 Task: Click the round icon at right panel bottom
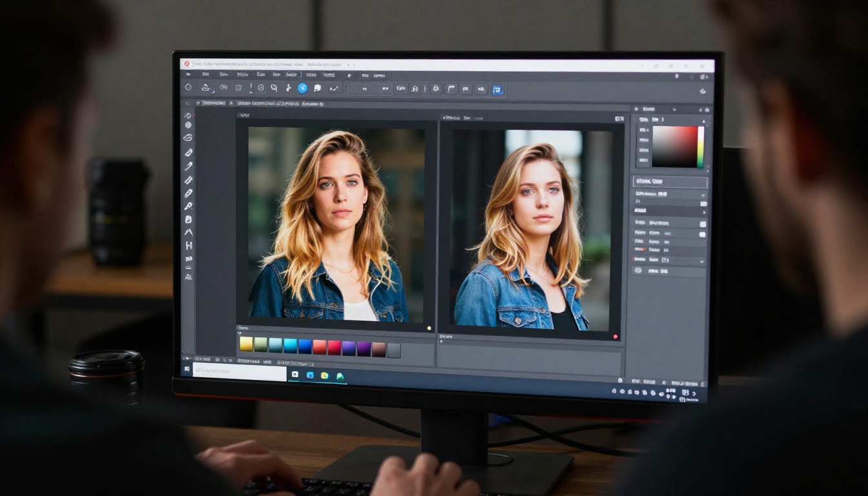(638, 271)
